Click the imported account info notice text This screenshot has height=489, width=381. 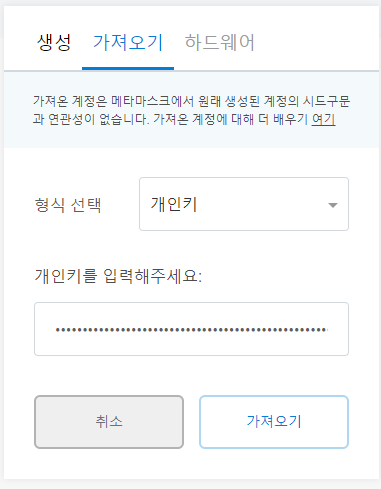pyautogui.click(x=191, y=110)
